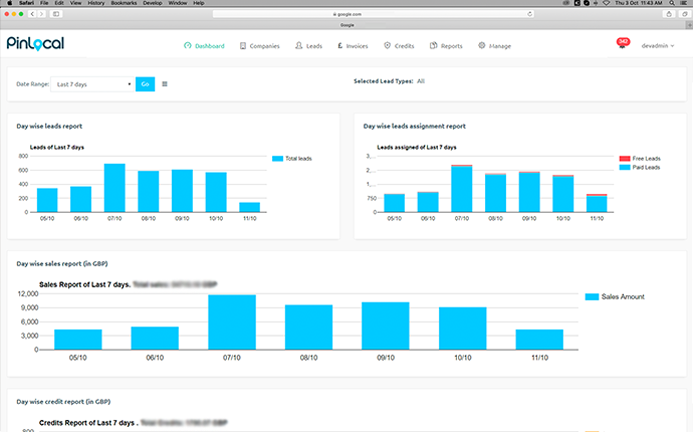Open the red notification badge showing 342
The width and height of the screenshot is (693, 432).
623,42
